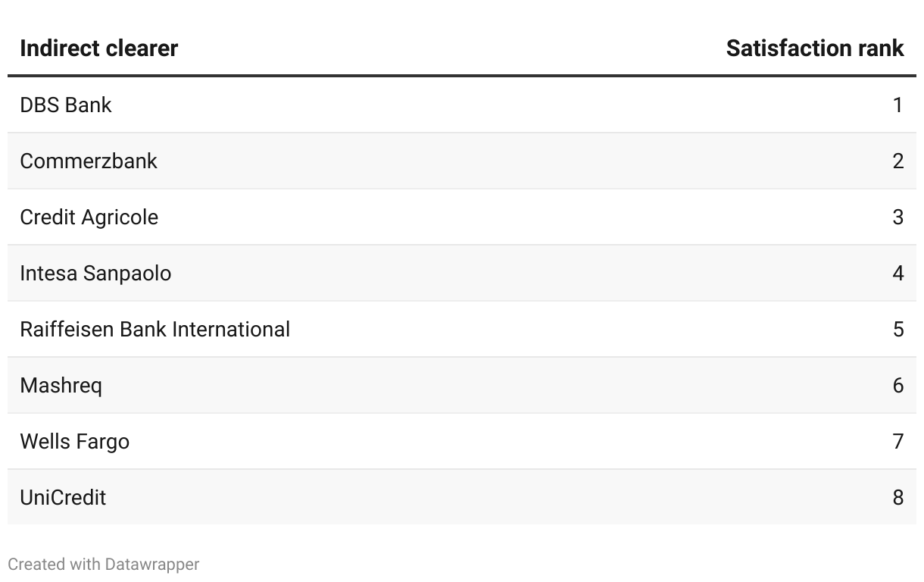Screen dimensions: 924x582
Task: Click rank number 6 for Mashreq
Action: pyautogui.click(x=897, y=385)
